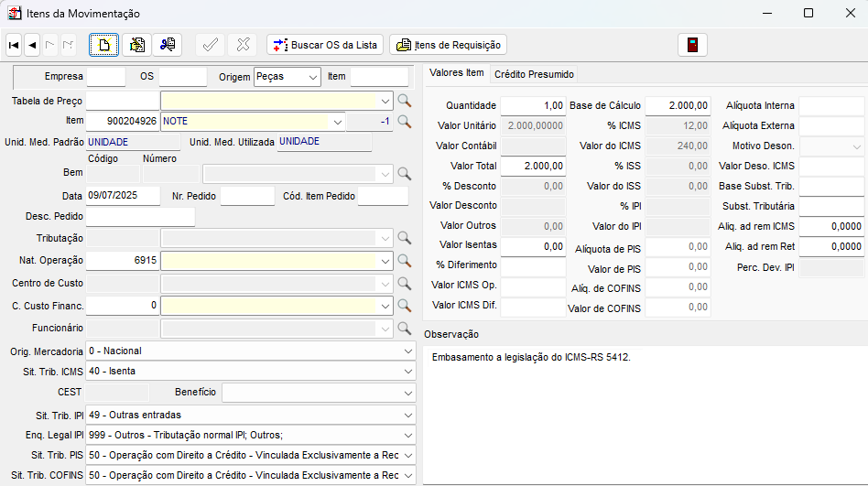Switch to Crédito Presumido tab

point(534,73)
